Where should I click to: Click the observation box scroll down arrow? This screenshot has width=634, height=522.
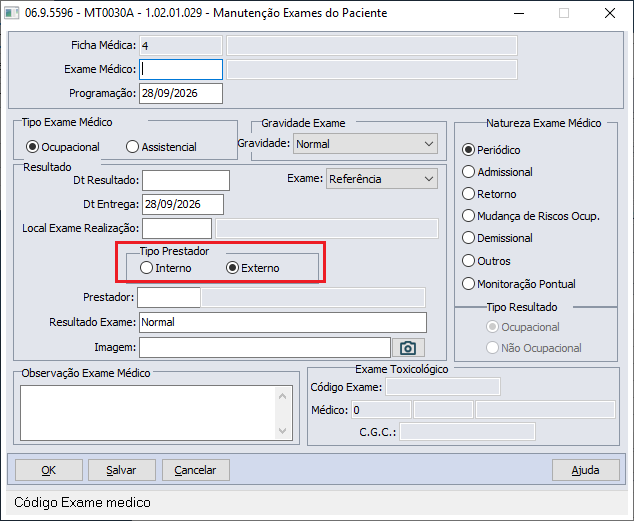coord(283,431)
